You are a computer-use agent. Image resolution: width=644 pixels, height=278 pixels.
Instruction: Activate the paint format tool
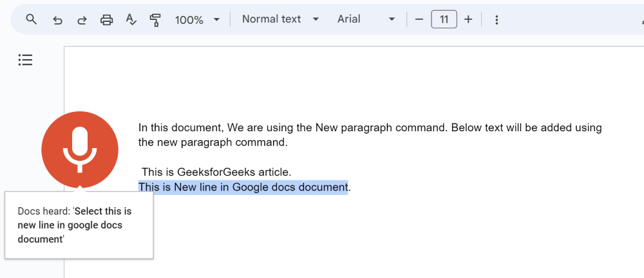(x=155, y=20)
